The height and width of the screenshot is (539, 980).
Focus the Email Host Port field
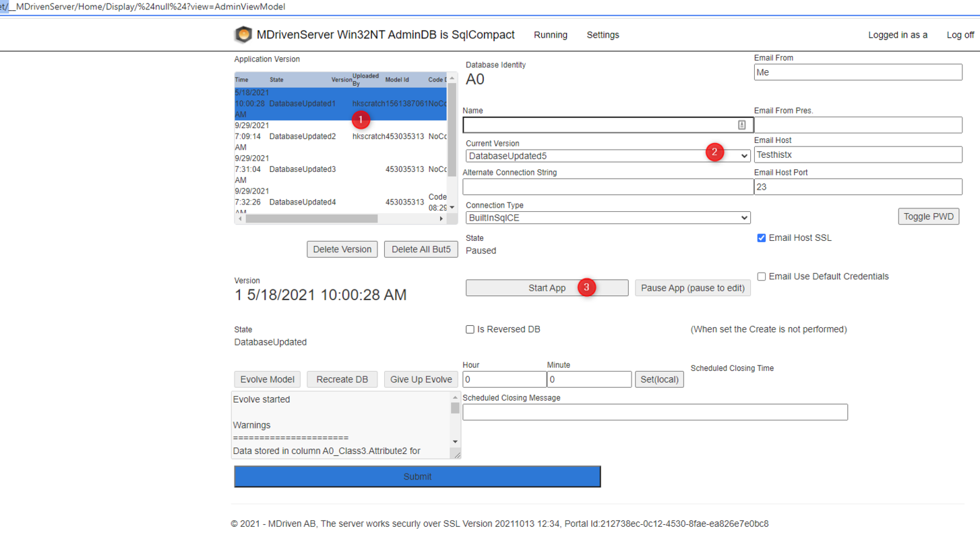[858, 187]
